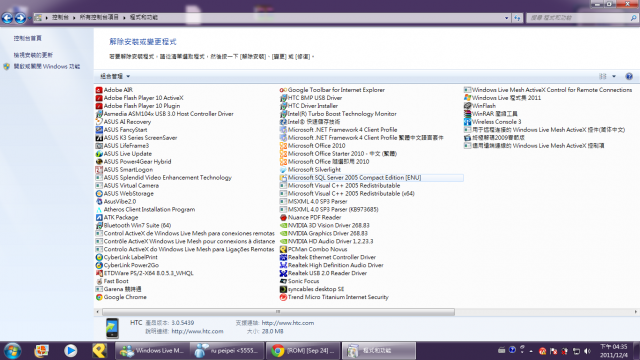Select NVIDIA HD Audio Driver 1.2.23.3
This screenshot has height=360, width=640.
pyautogui.click(x=327, y=241)
